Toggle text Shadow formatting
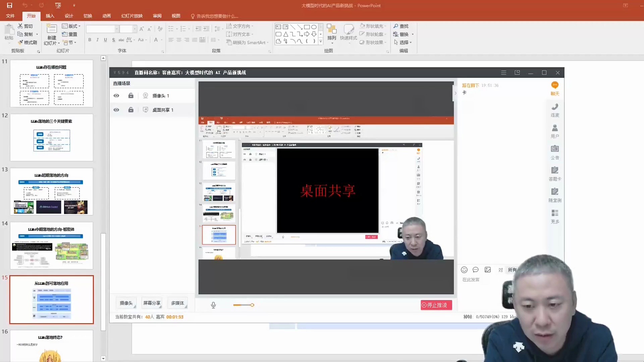644x362 pixels. (x=113, y=40)
